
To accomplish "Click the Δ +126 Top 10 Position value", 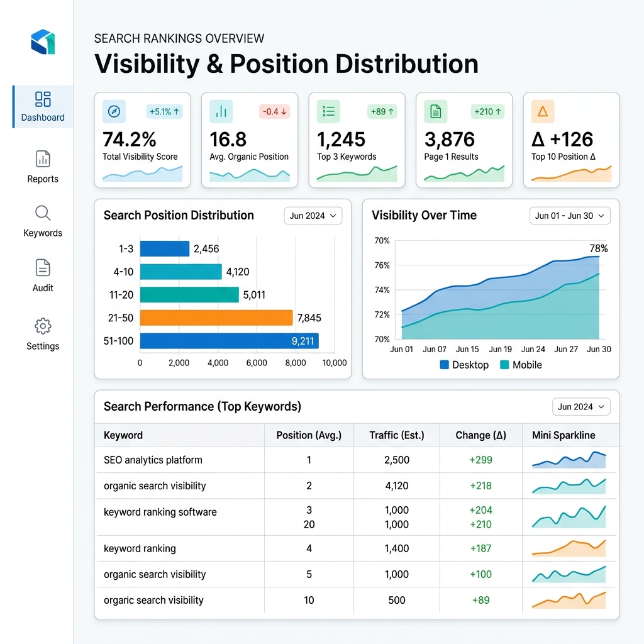I will (x=562, y=139).
